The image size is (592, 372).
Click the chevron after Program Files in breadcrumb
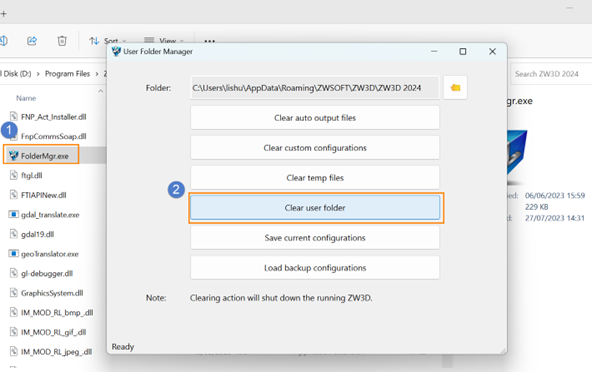coord(97,74)
